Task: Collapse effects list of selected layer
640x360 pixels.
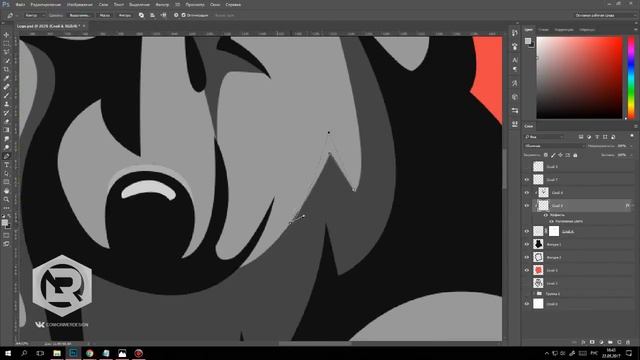Action: 633,206
